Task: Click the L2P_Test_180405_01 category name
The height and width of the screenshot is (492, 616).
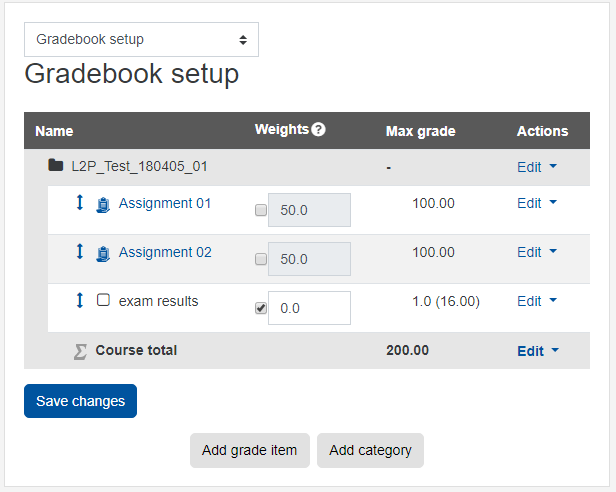Action: point(139,167)
